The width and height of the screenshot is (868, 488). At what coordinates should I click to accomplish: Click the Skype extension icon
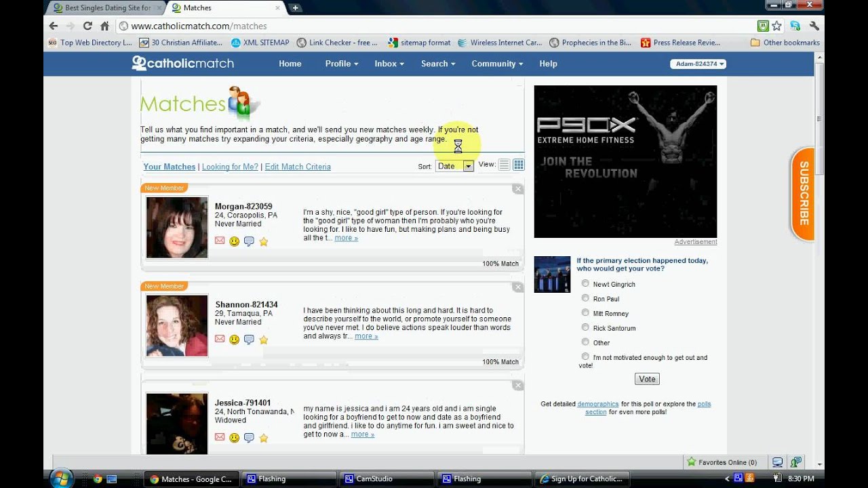(795, 26)
